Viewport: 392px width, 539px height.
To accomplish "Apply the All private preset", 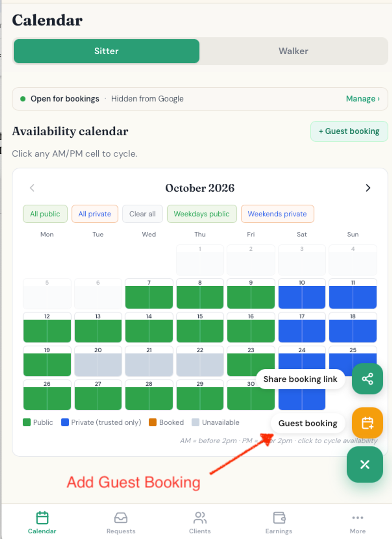I will point(95,214).
